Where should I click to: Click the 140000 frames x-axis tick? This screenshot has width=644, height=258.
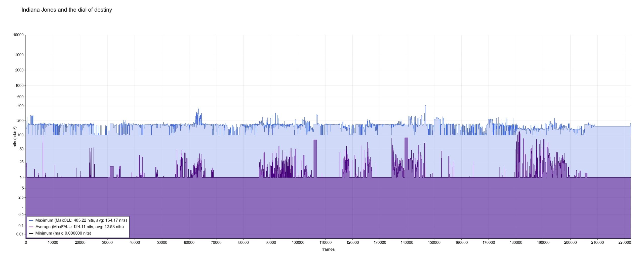pyautogui.click(x=407, y=243)
